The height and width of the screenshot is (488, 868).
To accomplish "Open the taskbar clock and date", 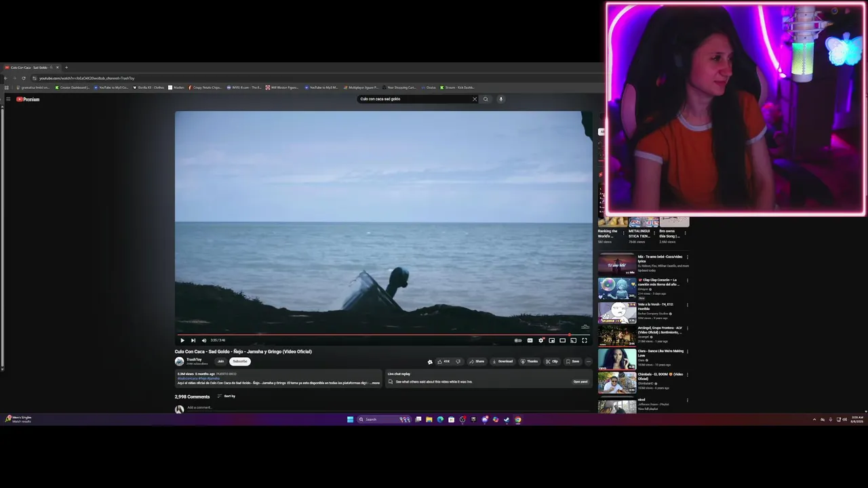I will pyautogui.click(x=857, y=420).
